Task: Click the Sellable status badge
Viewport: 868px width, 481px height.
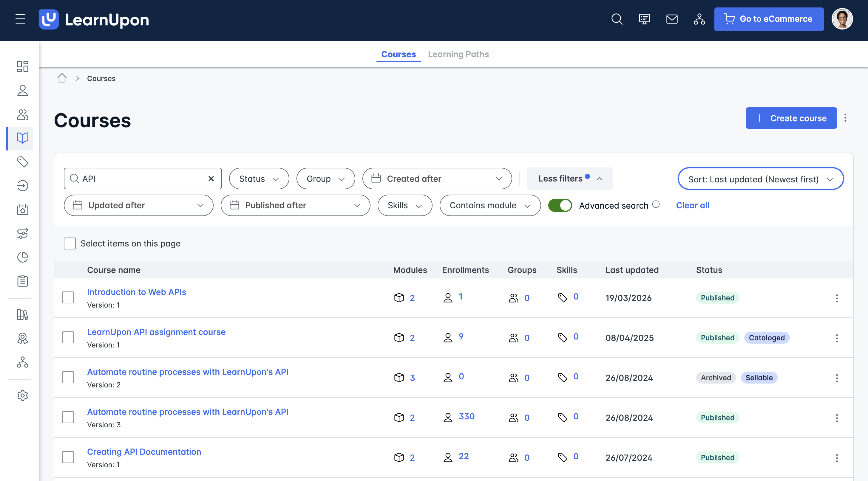Action: click(759, 378)
